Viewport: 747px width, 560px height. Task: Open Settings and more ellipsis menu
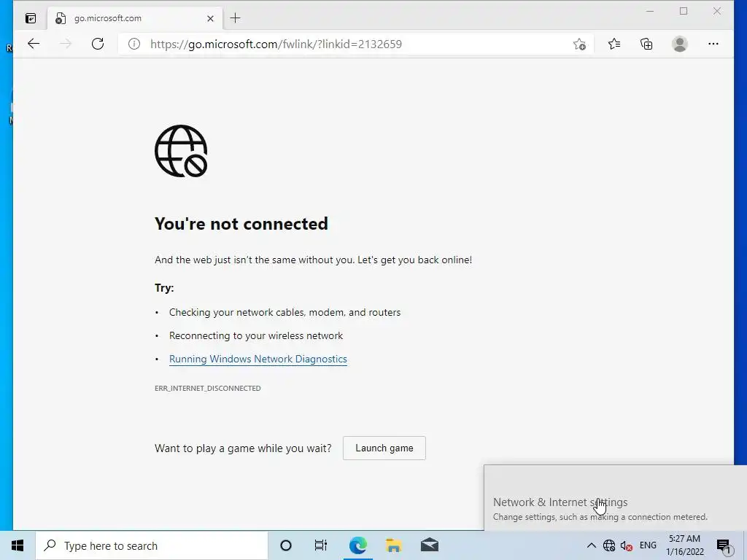click(x=713, y=44)
